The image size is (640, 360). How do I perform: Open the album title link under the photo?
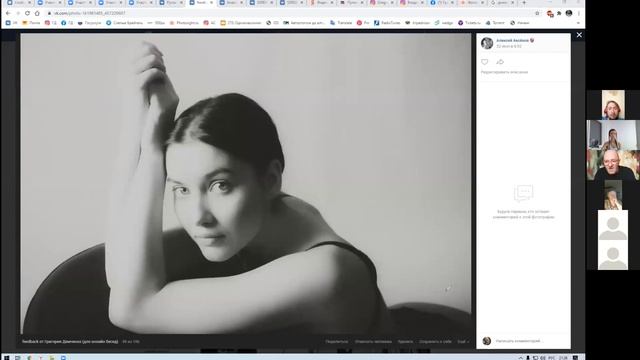tap(70, 342)
